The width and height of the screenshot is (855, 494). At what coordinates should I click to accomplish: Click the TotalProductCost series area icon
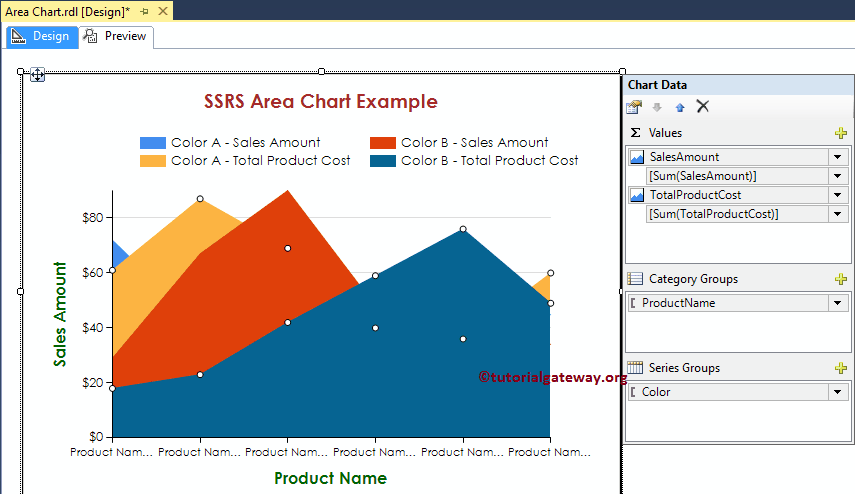pyautogui.click(x=637, y=195)
